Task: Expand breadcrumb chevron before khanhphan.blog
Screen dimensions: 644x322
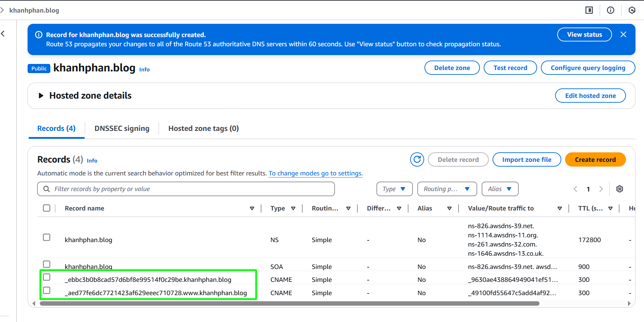Action: pyautogui.click(x=2, y=10)
